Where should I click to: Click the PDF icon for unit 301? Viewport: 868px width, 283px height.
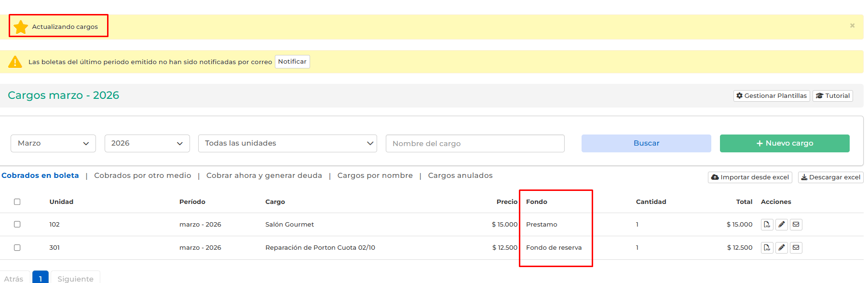(767, 248)
